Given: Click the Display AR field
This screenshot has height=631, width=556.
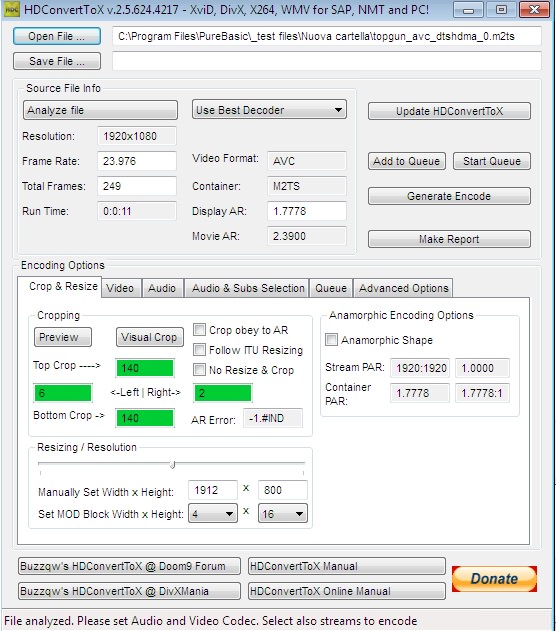Looking at the screenshot, I should pos(307,211).
